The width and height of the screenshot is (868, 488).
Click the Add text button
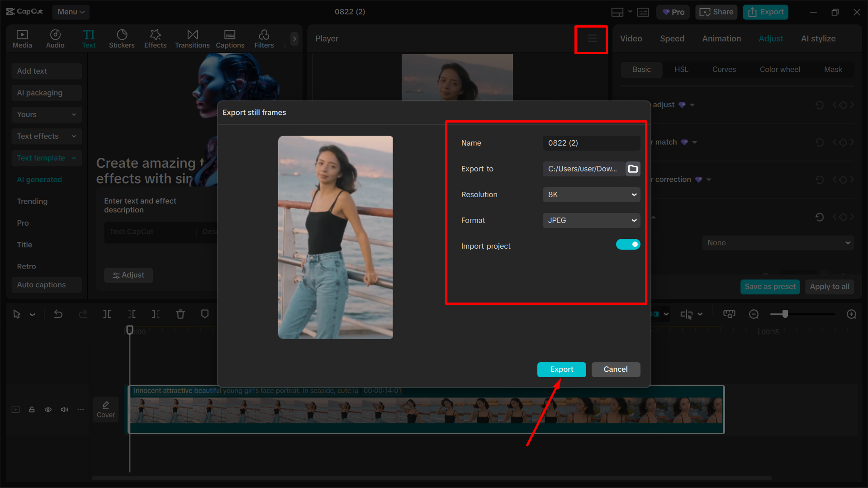point(47,71)
